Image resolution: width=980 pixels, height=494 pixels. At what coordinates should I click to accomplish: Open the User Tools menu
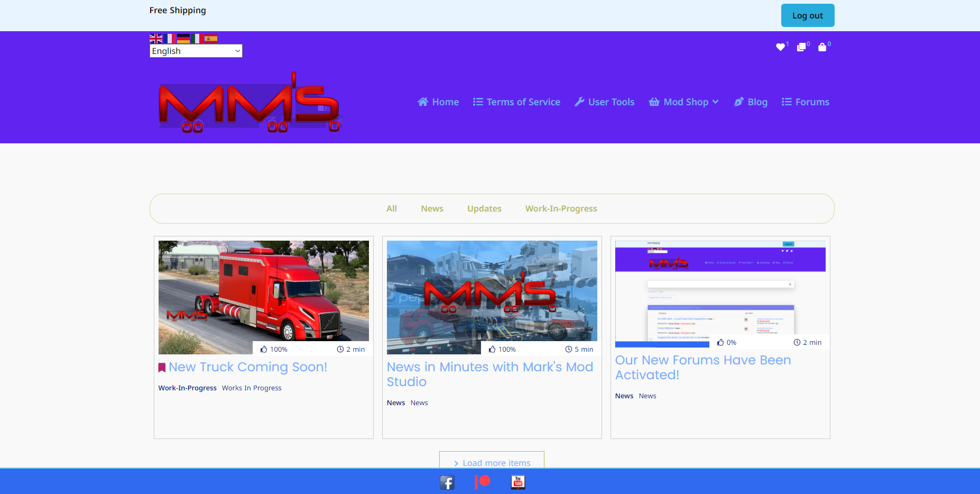coord(605,102)
